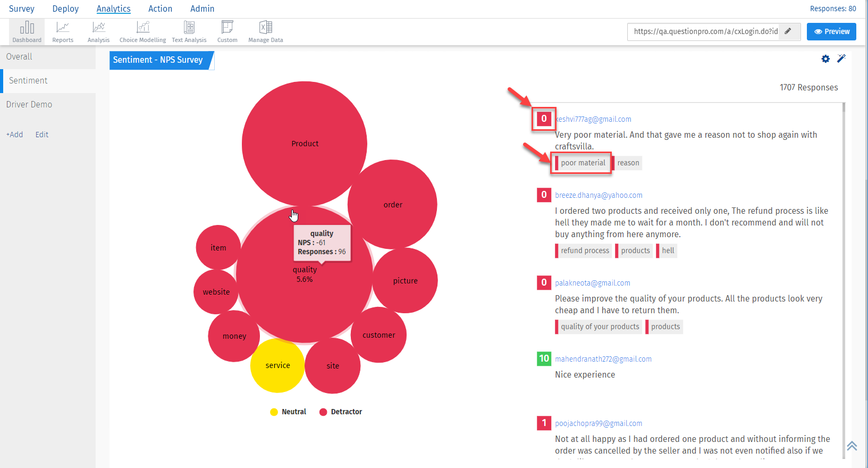Select the item bubble
Image resolution: width=868 pixels, height=468 pixels.
coord(218,247)
